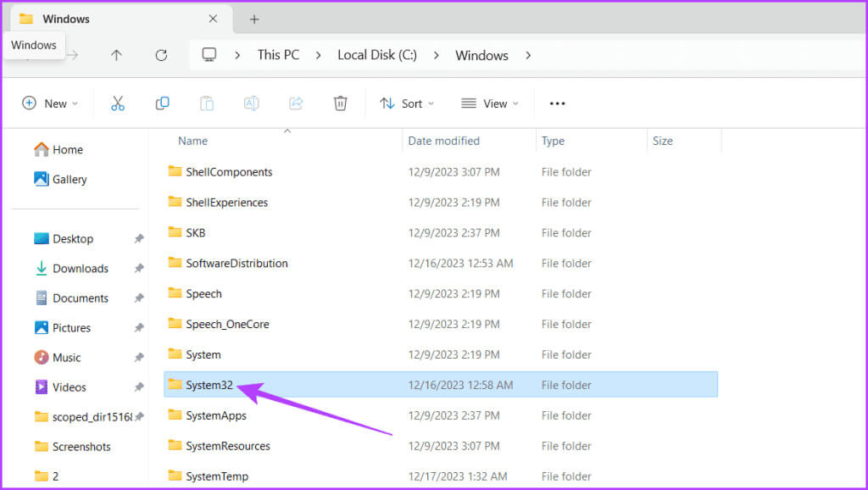Click the pin icon next to Videos
The image size is (868, 490).
[x=139, y=387]
